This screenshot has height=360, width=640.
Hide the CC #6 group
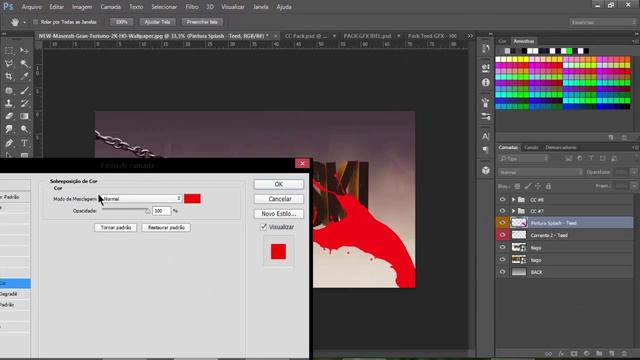tap(502, 200)
